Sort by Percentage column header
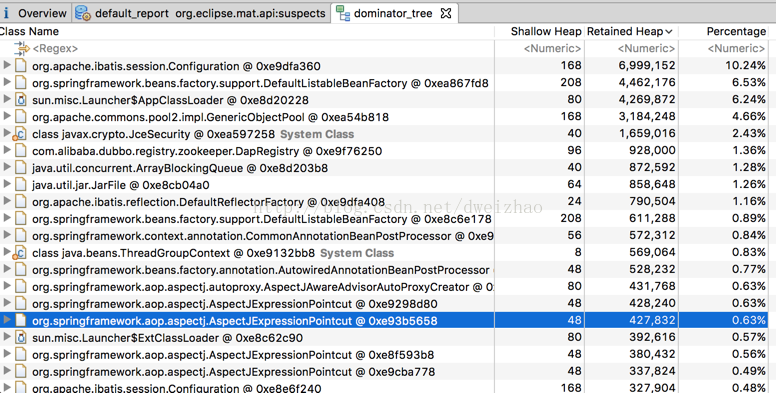Screen dimensions: 776x393 point(736,31)
